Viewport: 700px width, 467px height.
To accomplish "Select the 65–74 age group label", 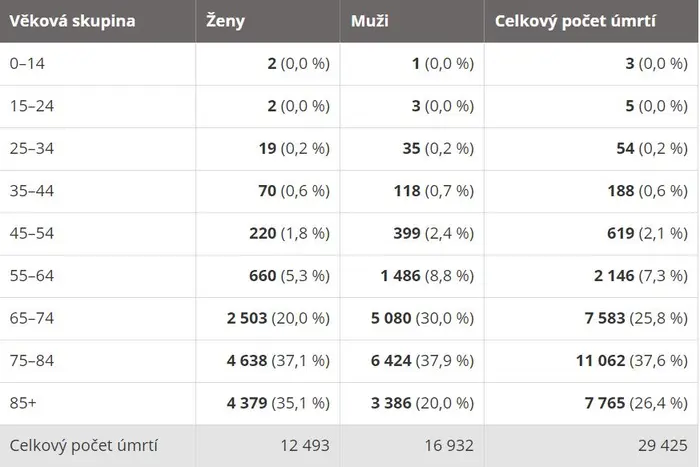I will (x=32, y=318).
